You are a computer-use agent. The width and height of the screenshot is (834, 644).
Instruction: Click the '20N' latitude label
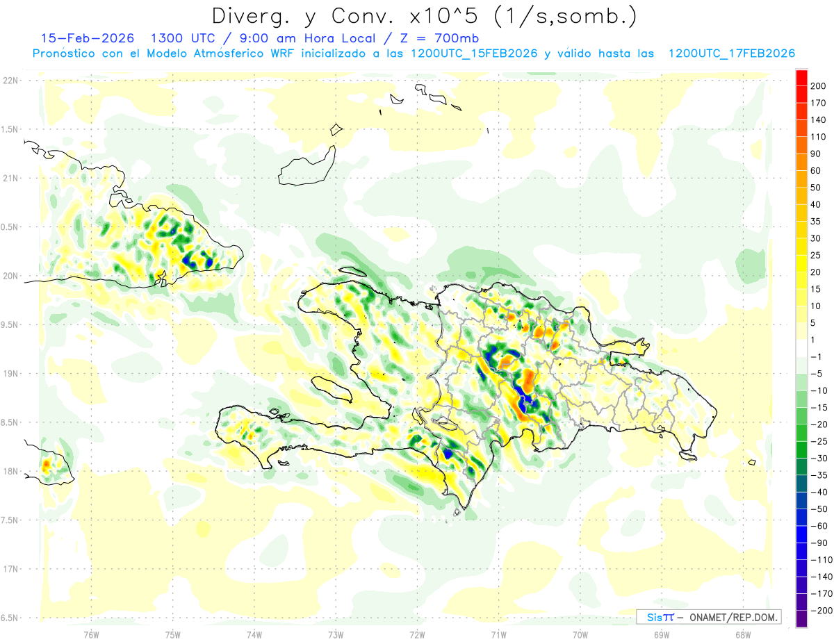[x=10, y=276]
